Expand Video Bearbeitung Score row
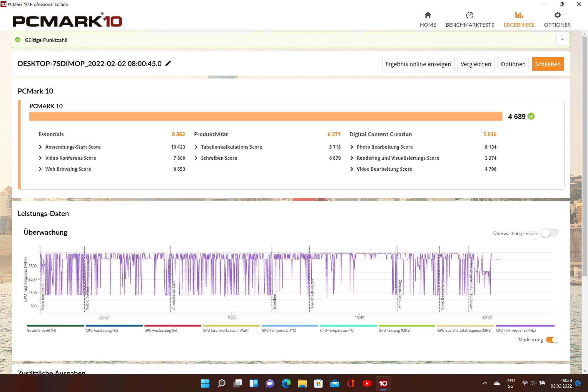 [x=423, y=169]
